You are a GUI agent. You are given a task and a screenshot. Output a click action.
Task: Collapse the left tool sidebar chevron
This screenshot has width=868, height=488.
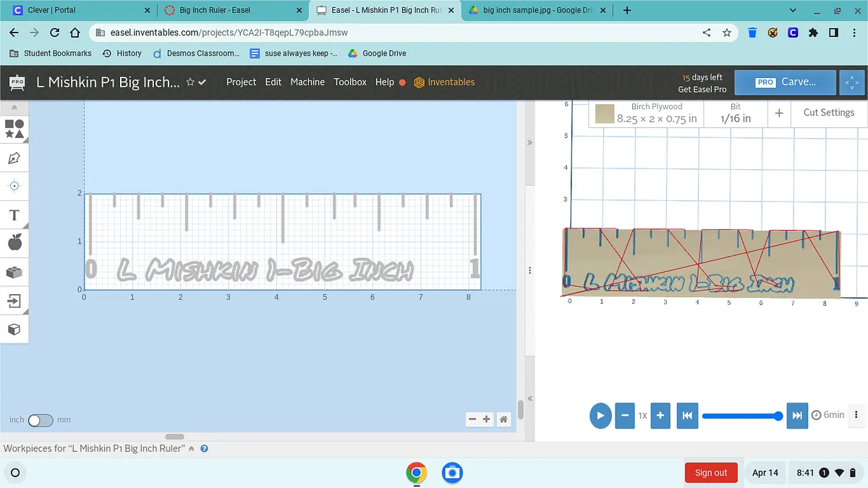[x=14, y=107]
